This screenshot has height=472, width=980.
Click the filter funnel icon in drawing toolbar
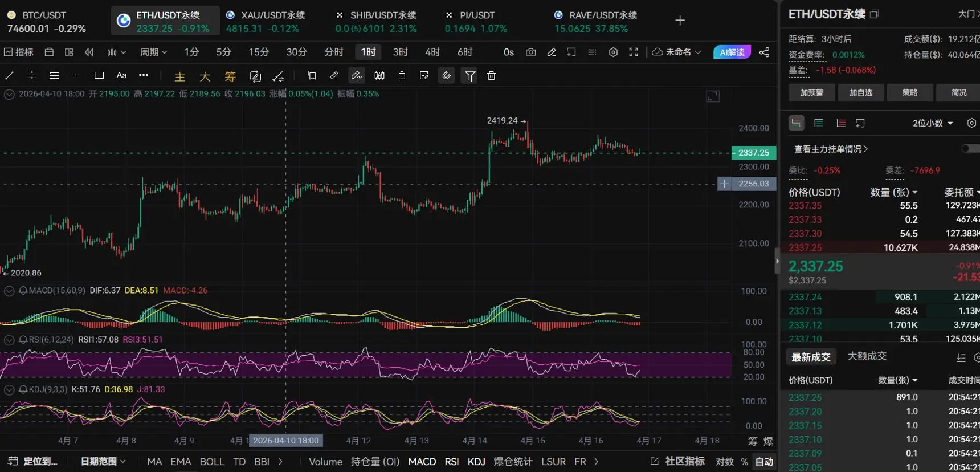pos(469,75)
